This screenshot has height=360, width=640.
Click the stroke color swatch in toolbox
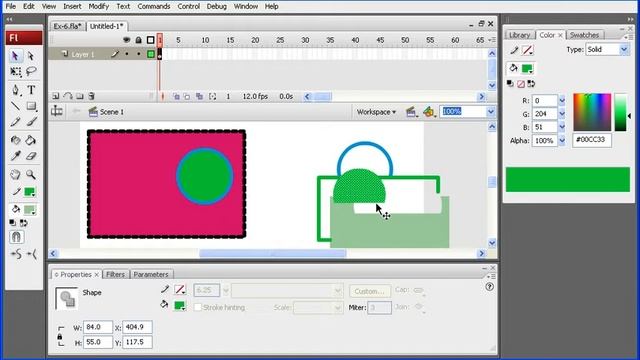29,192
